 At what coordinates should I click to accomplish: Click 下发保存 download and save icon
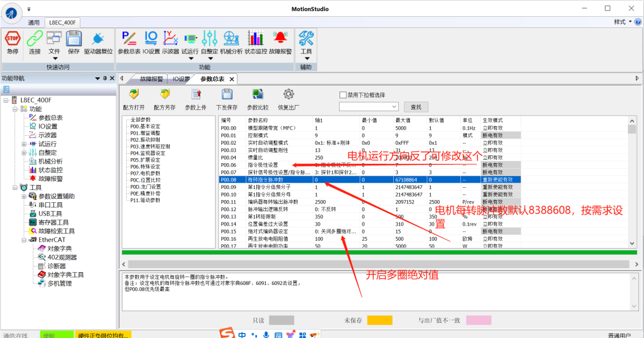coord(227,94)
